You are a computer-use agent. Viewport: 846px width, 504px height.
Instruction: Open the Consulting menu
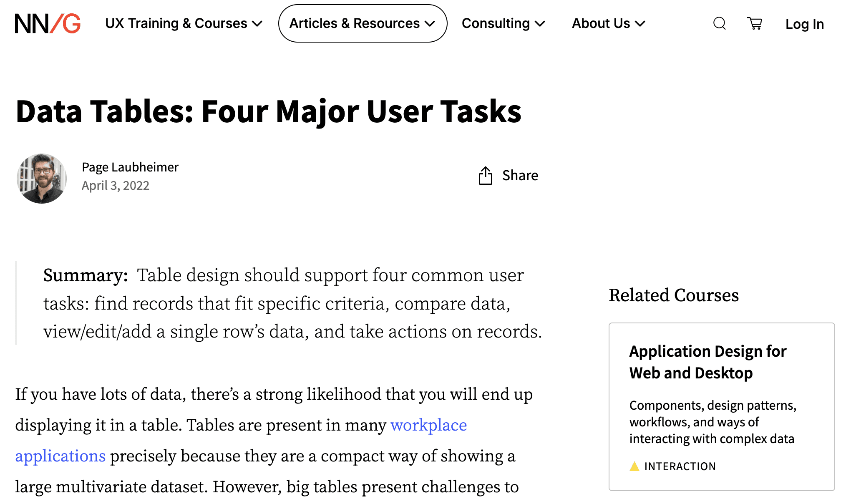point(496,23)
